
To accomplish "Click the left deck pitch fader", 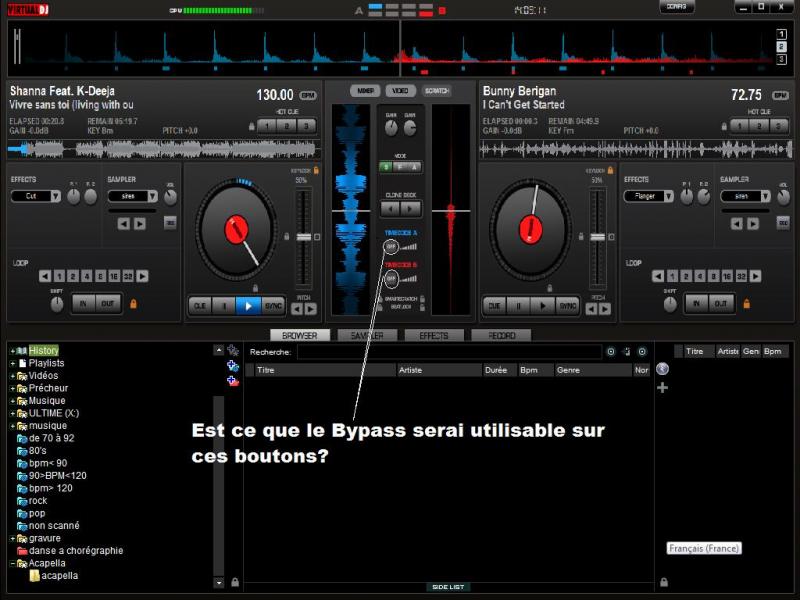I will tap(303, 236).
